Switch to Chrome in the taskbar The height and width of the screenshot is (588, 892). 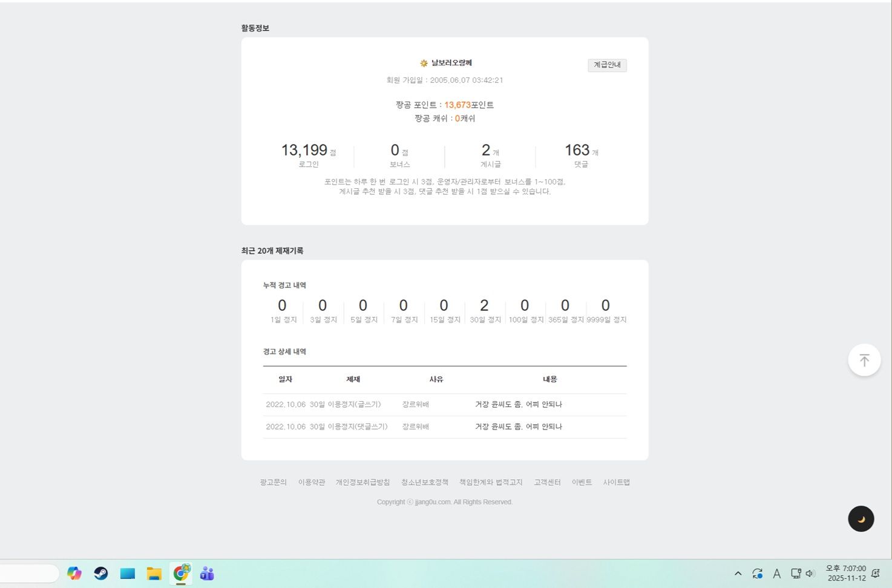(x=181, y=573)
